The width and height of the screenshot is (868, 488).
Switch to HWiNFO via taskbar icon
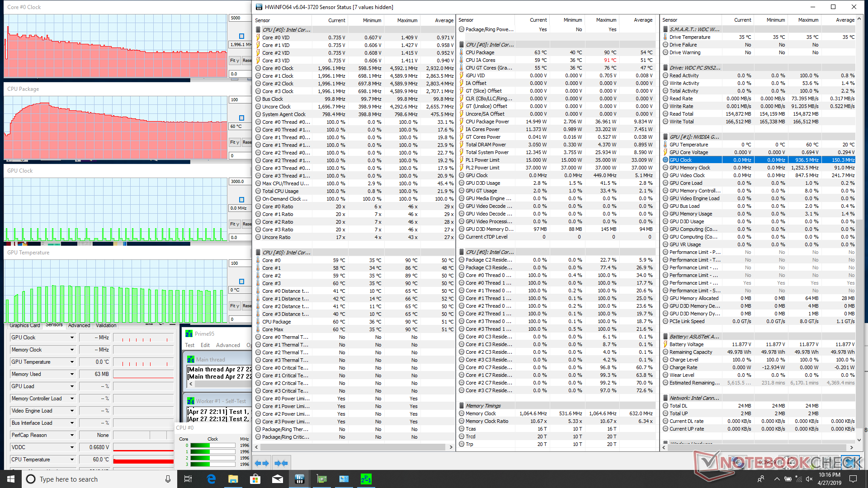click(299, 479)
